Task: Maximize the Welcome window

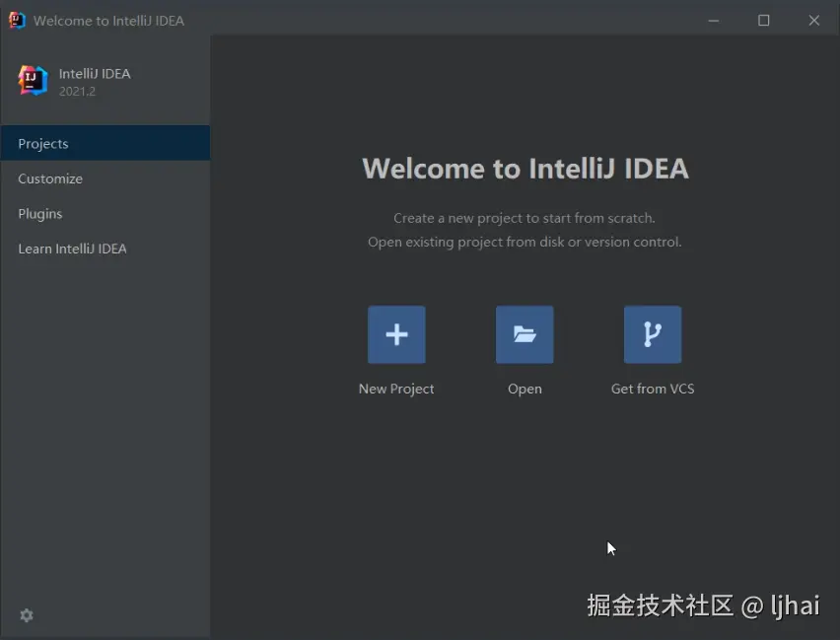Action: (x=764, y=21)
